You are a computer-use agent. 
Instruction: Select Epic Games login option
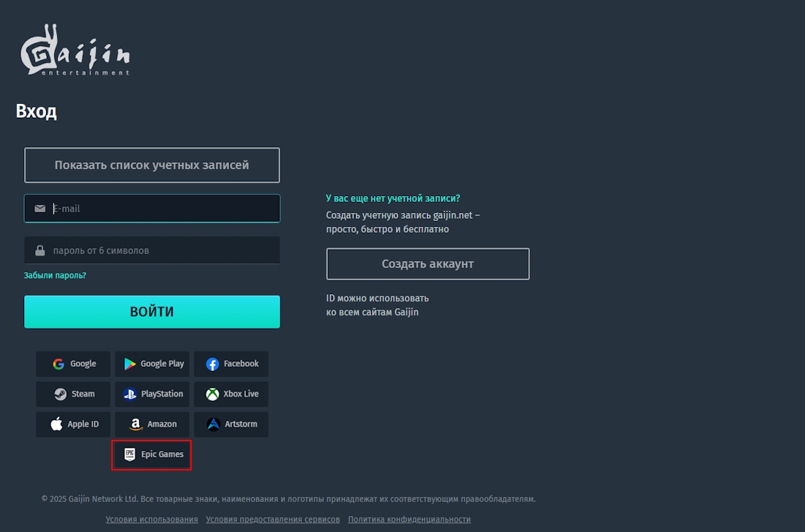(152, 455)
